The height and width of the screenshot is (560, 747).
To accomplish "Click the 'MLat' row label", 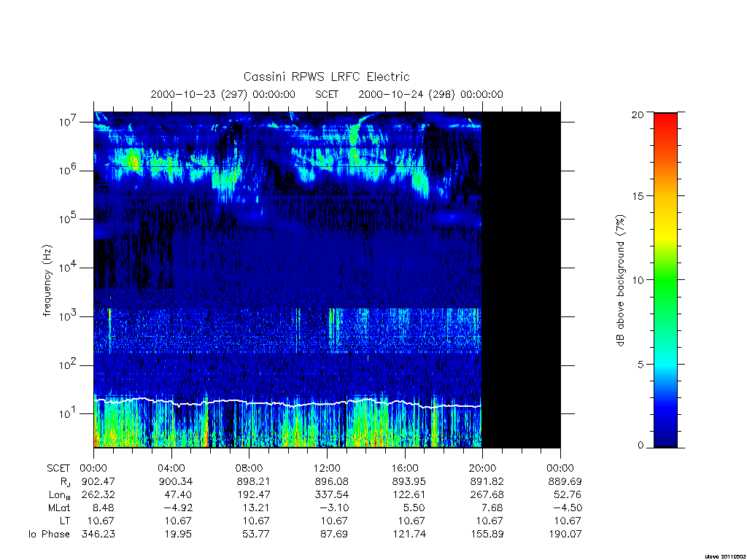I will coord(59,508).
